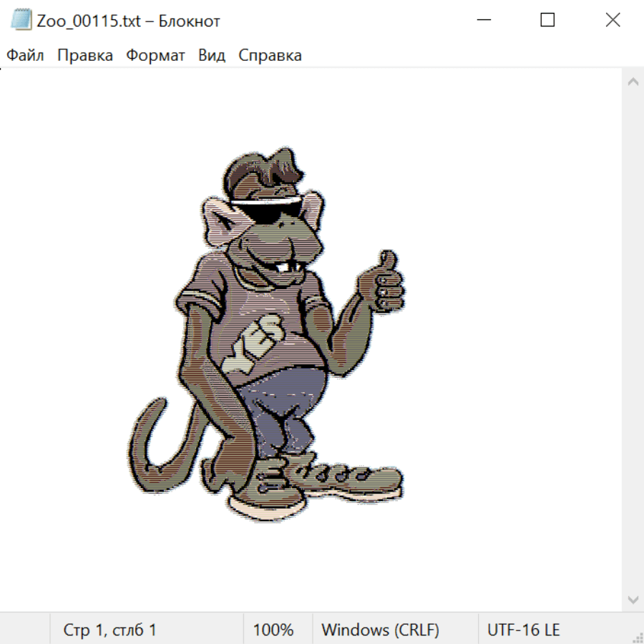Click the UTF-16 LE encoding field
The width and height of the screenshot is (644, 644).
pyautogui.click(x=523, y=630)
